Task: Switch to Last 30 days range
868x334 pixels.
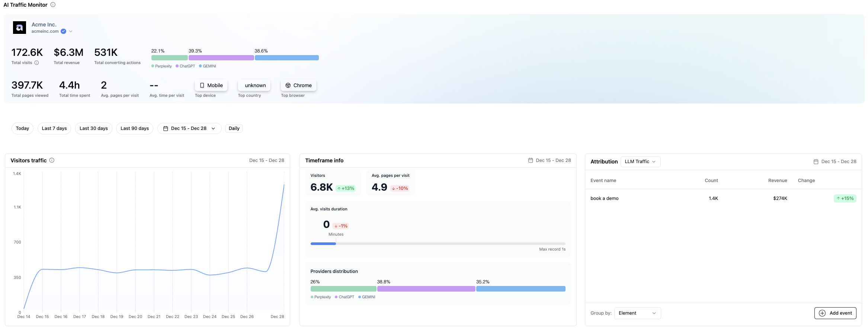Action: point(94,128)
